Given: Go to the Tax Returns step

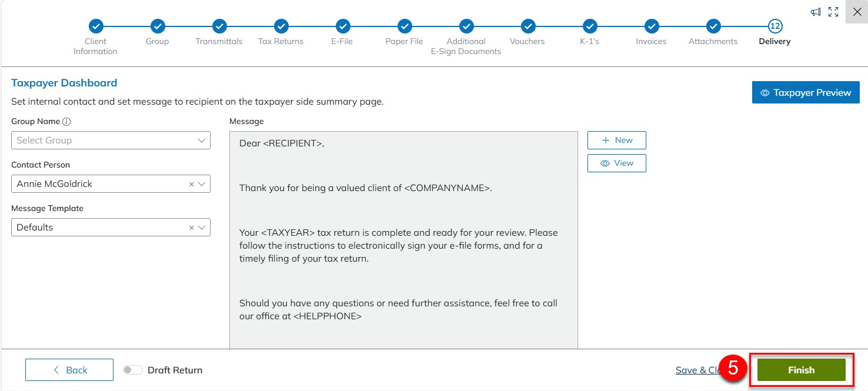Looking at the screenshot, I should (281, 26).
